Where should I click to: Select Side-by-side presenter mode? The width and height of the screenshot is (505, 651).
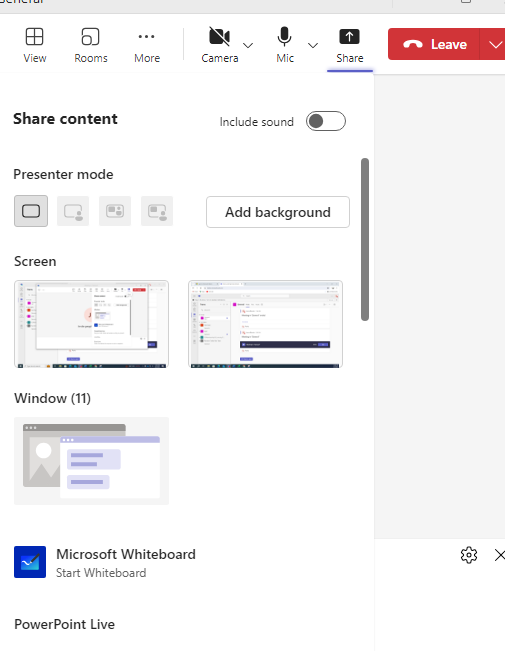pyautogui.click(x=115, y=211)
